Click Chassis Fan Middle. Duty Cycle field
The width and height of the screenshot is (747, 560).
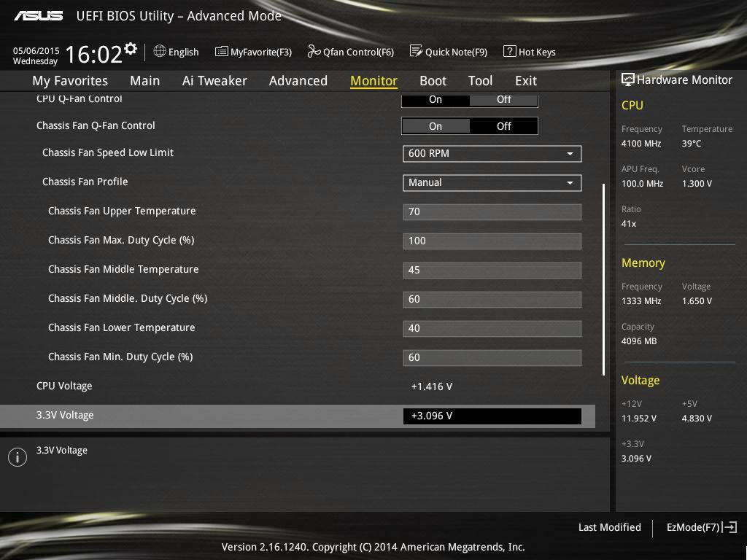click(x=492, y=299)
